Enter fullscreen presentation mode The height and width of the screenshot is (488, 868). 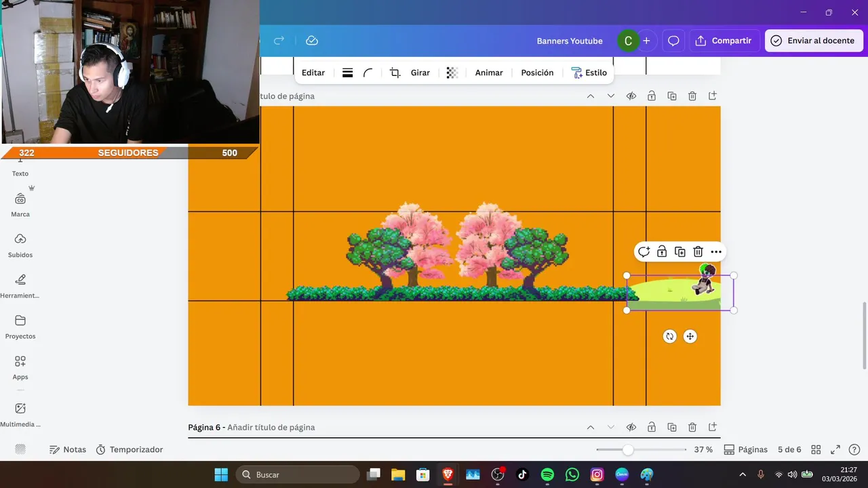pyautogui.click(x=835, y=449)
